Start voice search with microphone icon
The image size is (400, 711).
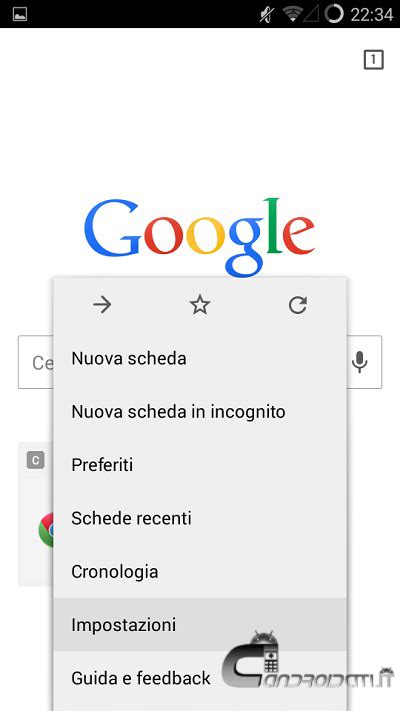(x=360, y=362)
